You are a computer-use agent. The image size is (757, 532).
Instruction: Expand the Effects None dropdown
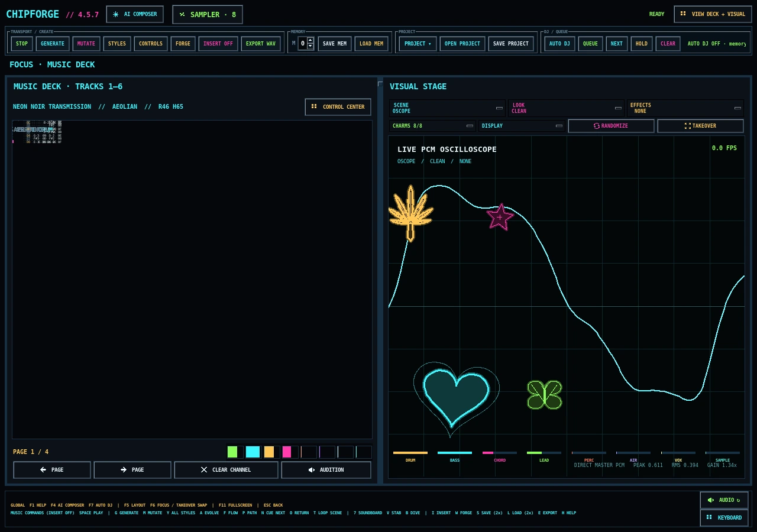coord(685,108)
